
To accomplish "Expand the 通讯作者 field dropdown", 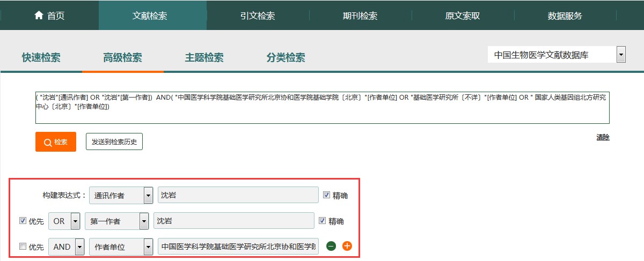I will tap(148, 196).
